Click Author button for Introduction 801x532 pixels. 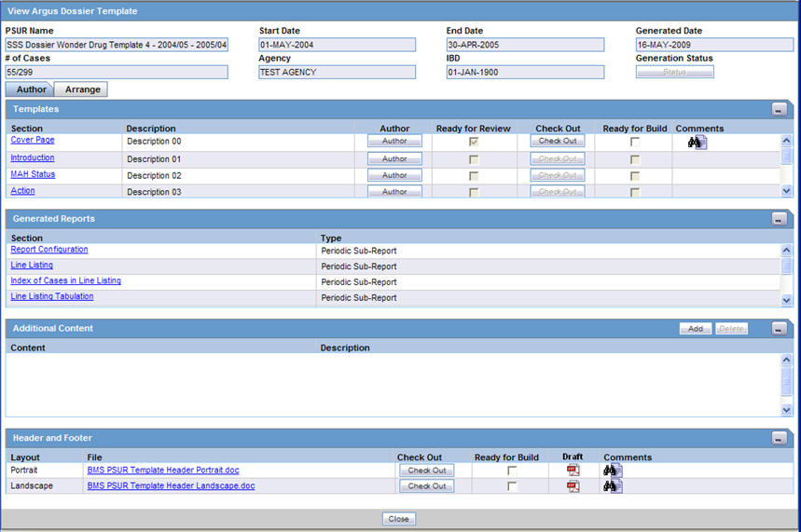[x=394, y=158]
